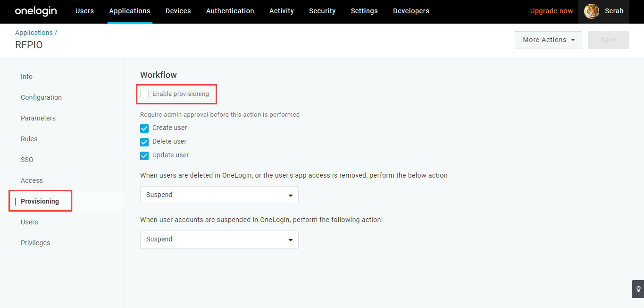Screen dimensions: 644x308
Task: Open the SSO sidebar tab
Action: click(x=27, y=160)
